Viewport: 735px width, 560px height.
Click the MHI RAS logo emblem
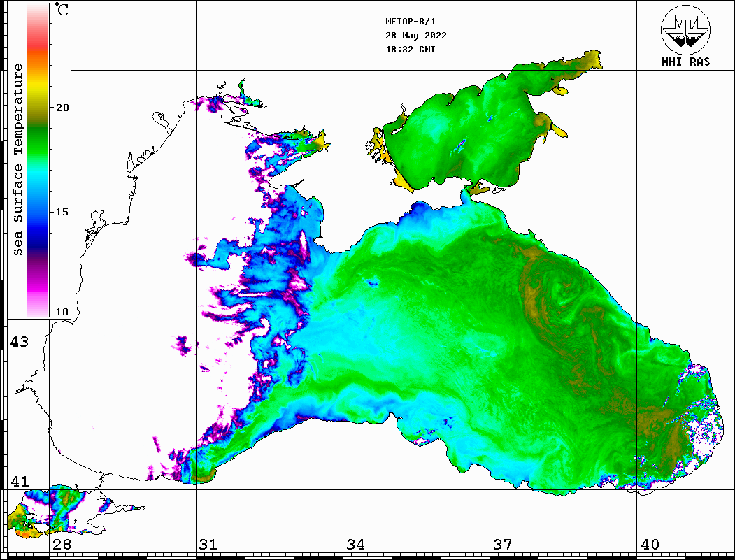(x=686, y=29)
